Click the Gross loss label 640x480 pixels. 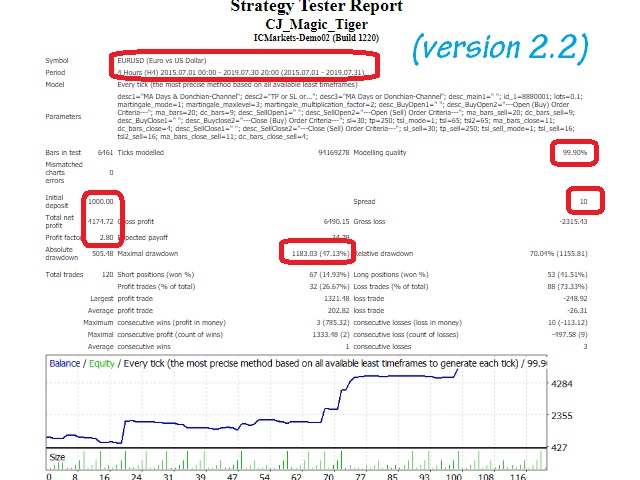tap(369, 221)
